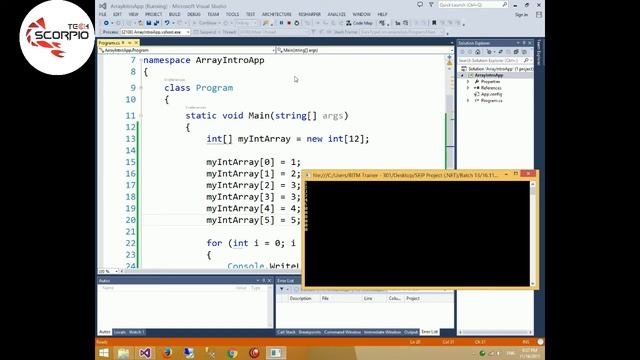640x360 pixels.
Task: Collapse the Main method code block
Action: coord(141,116)
